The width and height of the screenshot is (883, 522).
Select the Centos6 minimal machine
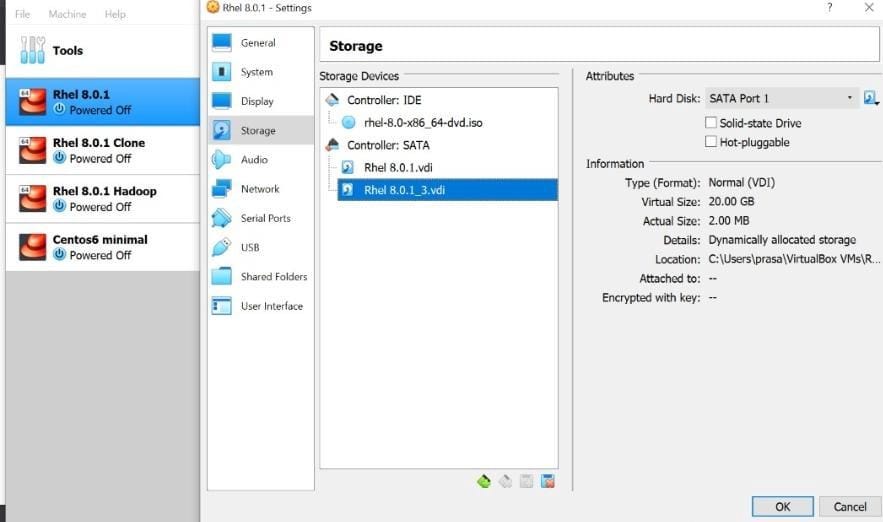click(x=102, y=247)
